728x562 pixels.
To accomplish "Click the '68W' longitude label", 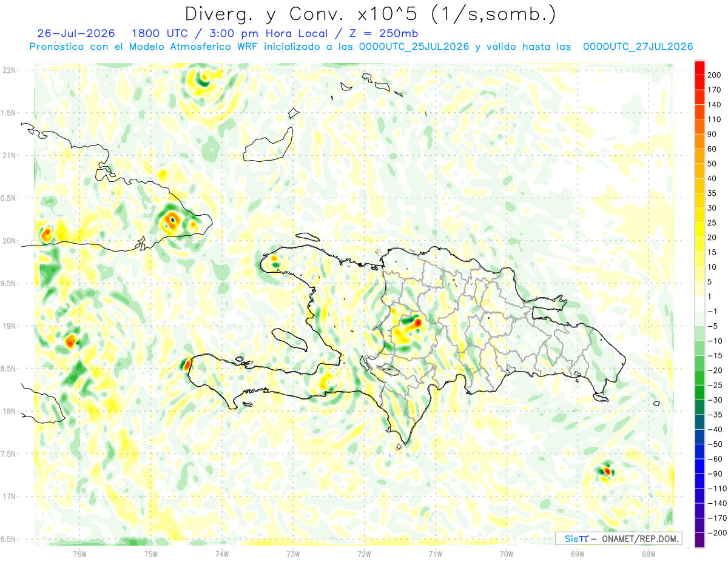I will [649, 554].
